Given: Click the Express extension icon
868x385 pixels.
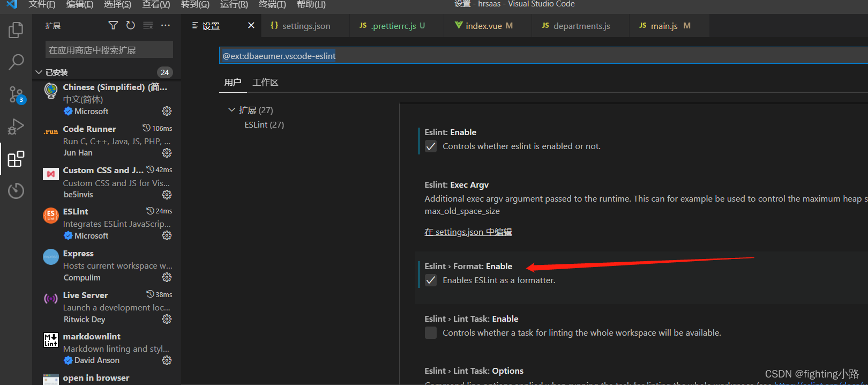Looking at the screenshot, I should (x=51, y=257).
